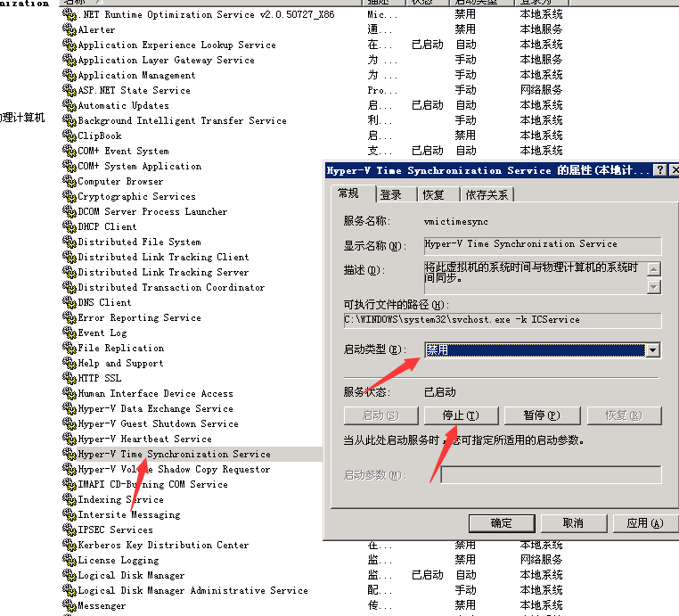Select Distributed Link Tracking Server service
Viewport: 679px width, 616px height.
(x=164, y=272)
